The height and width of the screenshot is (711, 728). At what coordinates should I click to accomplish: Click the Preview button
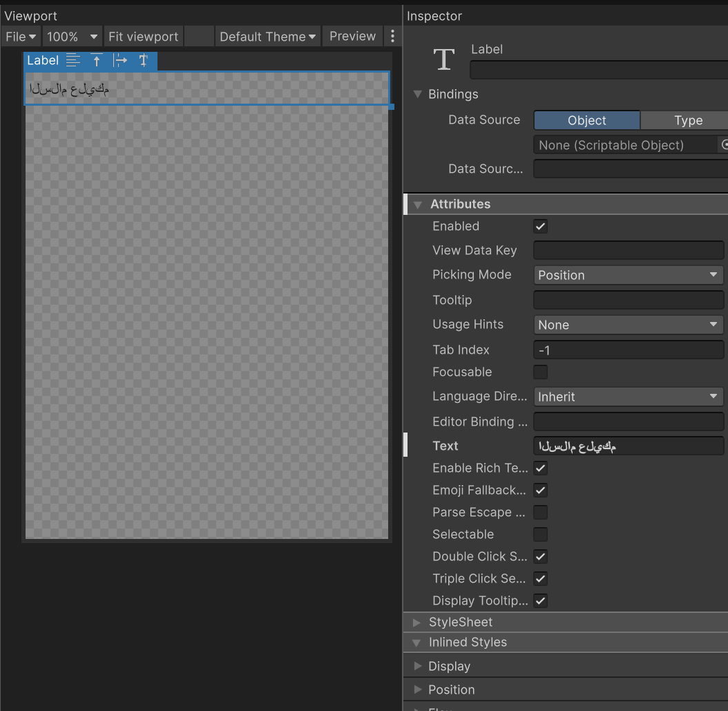[352, 36]
